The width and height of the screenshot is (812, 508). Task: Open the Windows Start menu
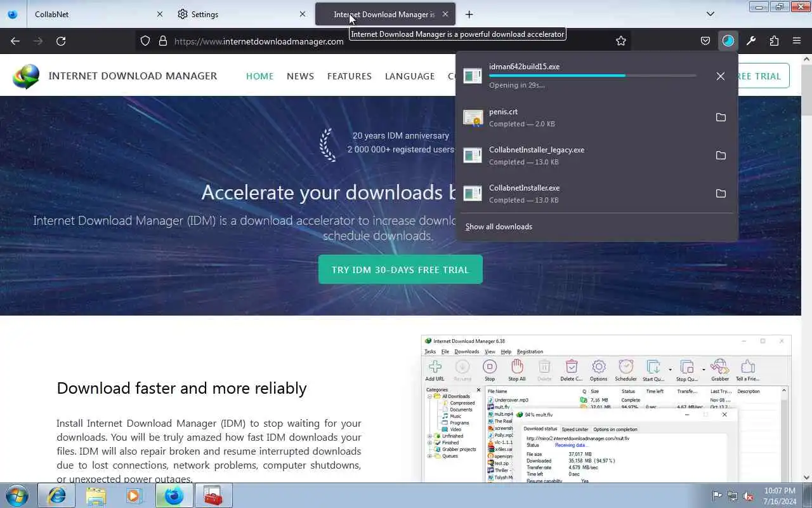point(17,496)
